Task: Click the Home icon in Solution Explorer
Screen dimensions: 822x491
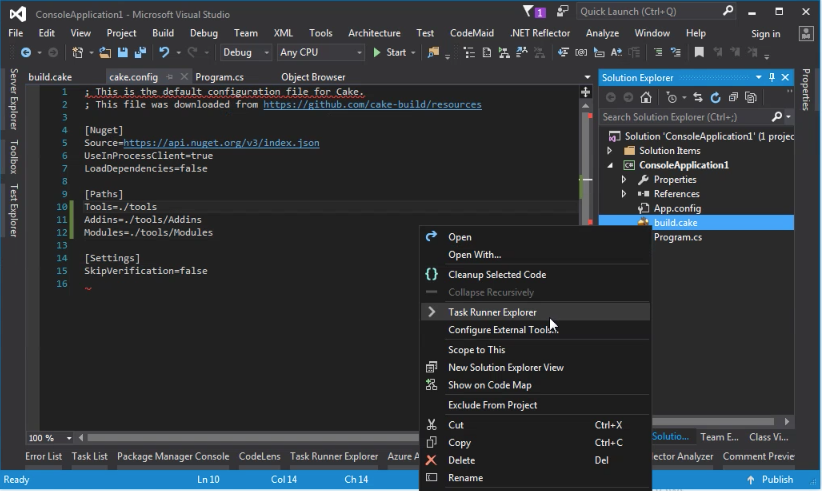Action: (646, 97)
